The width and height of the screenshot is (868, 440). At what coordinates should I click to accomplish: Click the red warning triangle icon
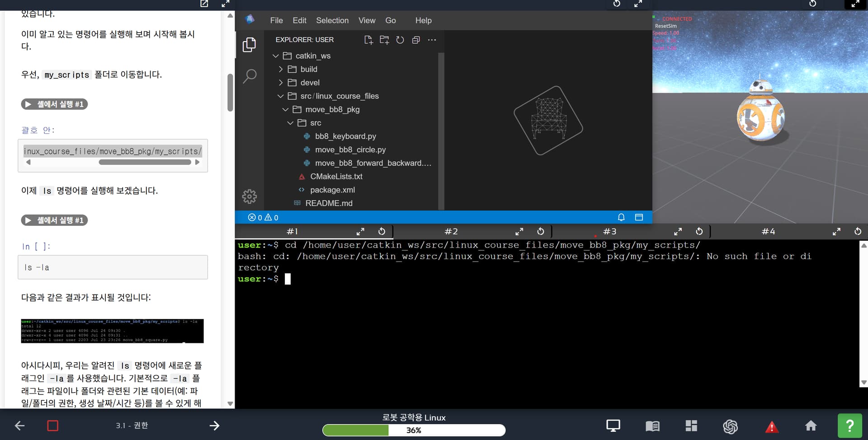click(x=771, y=426)
